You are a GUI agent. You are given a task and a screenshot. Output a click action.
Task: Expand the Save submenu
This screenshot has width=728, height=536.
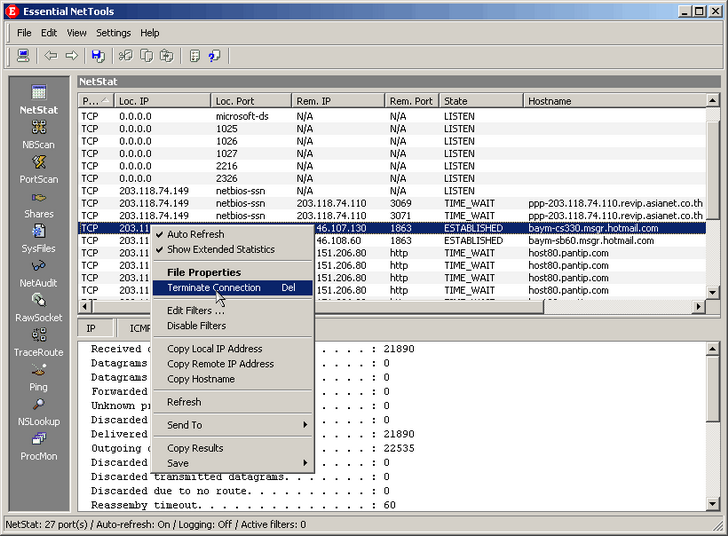[233, 463]
